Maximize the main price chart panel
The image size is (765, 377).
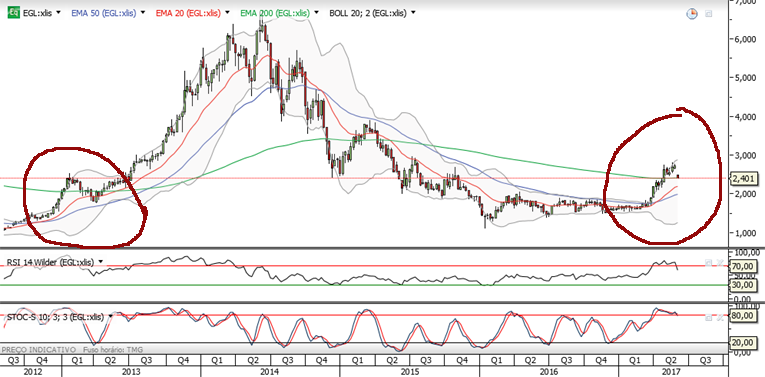coord(708,14)
